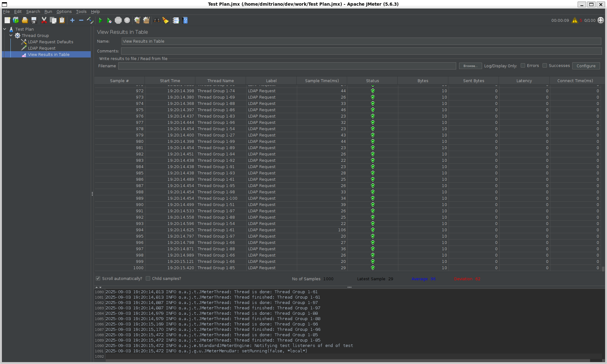Click the log panel collapse arrows

click(x=98, y=287)
